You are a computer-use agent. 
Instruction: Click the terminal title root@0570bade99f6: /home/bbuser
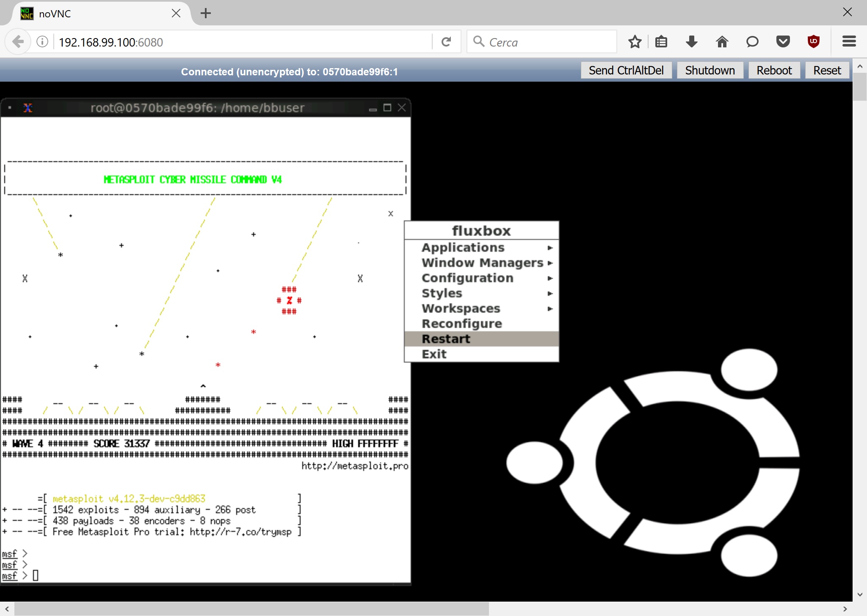pyautogui.click(x=198, y=108)
